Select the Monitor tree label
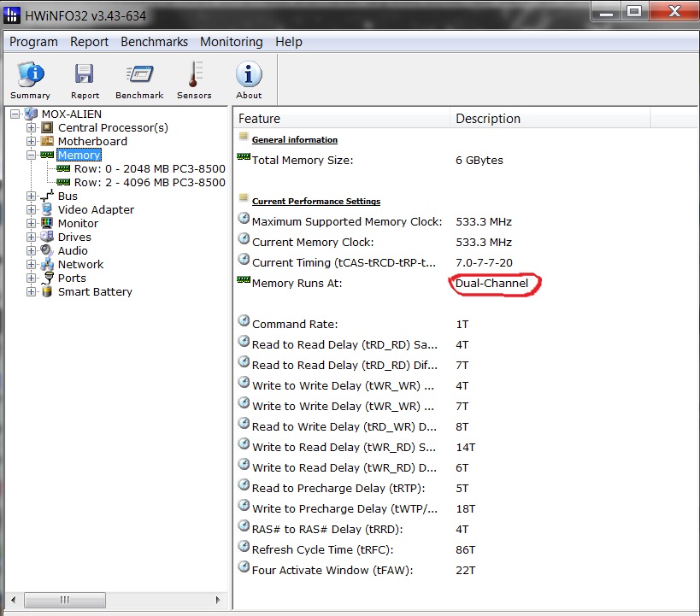The image size is (700, 616). click(x=78, y=223)
